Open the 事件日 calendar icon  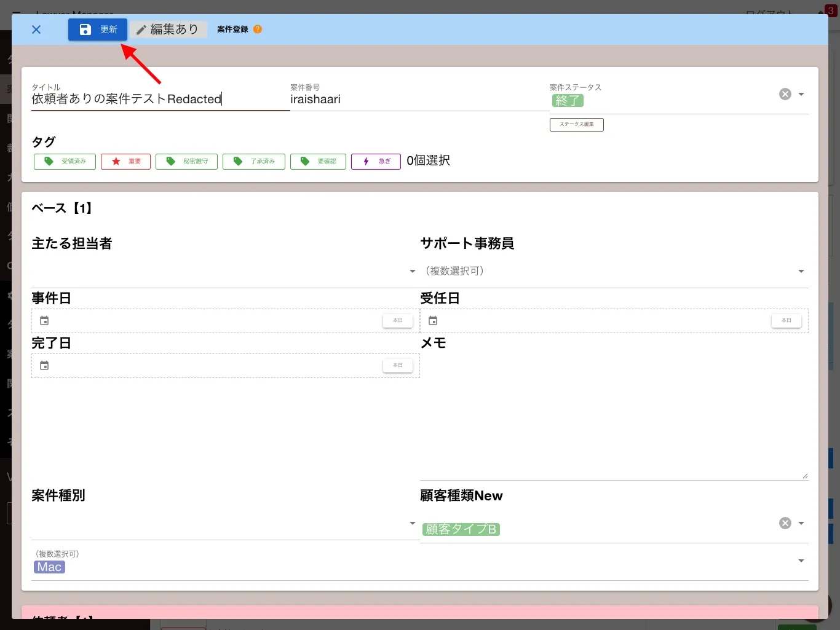(x=44, y=321)
